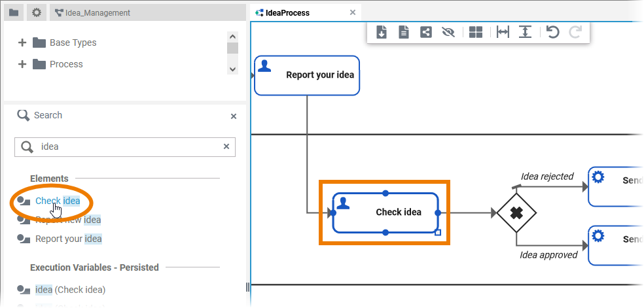Clear the search field with its X
This screenshot has height=308, width=644.
tap(226, 146)
